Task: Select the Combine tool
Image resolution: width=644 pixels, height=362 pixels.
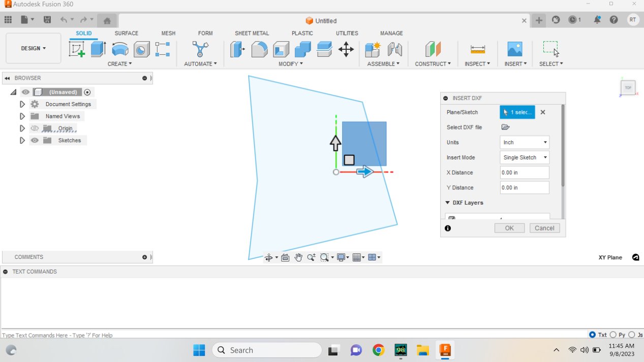Action: coord(302,49)
